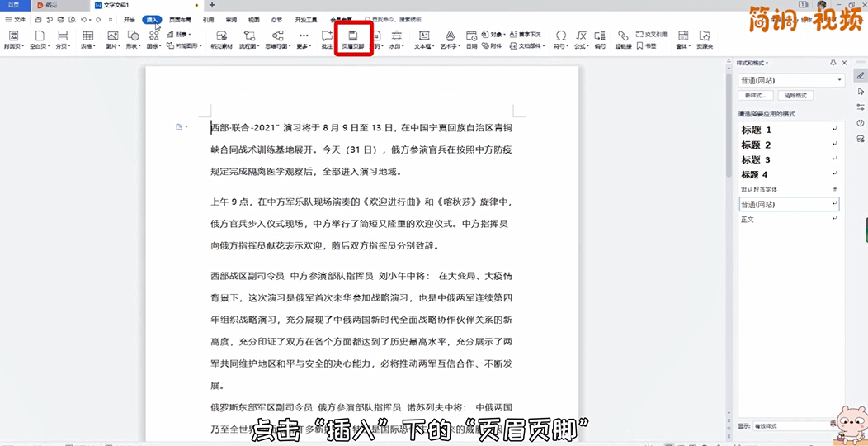Insert a table with the 表格 icon
This screenshot has height=446, width=868.
click(87, 39)
